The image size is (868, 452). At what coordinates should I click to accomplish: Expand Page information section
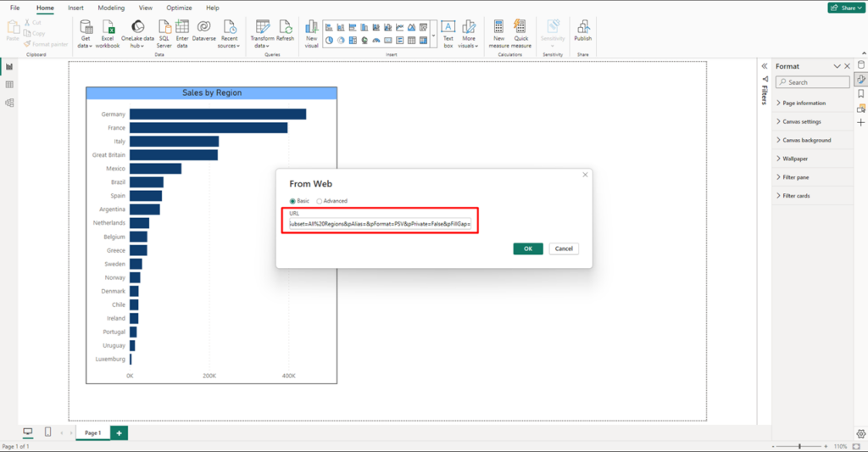click(813, 103)
